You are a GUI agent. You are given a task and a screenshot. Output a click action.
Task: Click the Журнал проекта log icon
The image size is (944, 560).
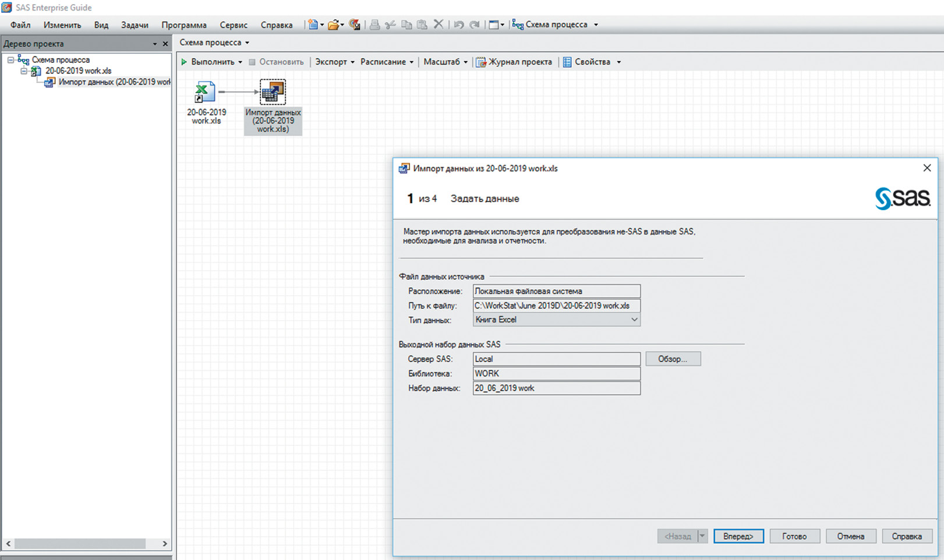481,62
